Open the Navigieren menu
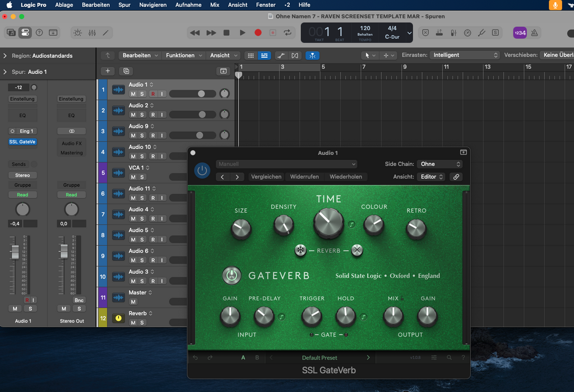This screenshot has width=574, height=392. coord(152,4)
